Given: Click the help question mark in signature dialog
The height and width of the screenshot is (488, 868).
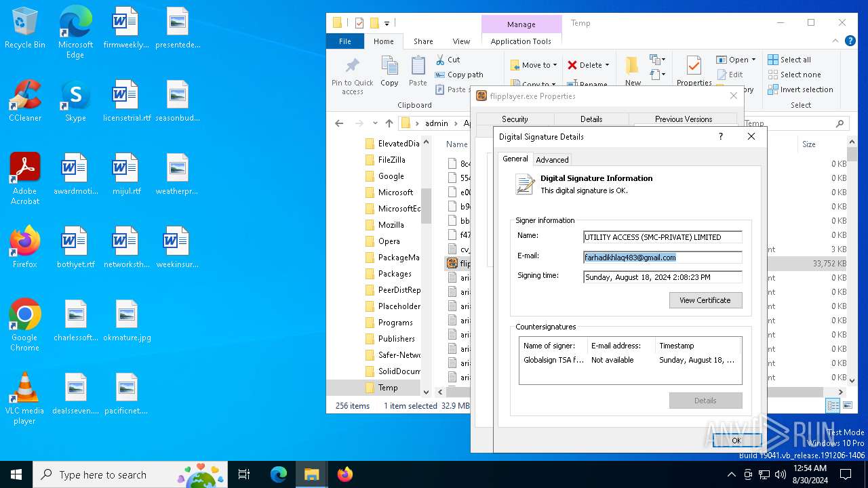Looking at the screenshot, I should click(720, 136).
